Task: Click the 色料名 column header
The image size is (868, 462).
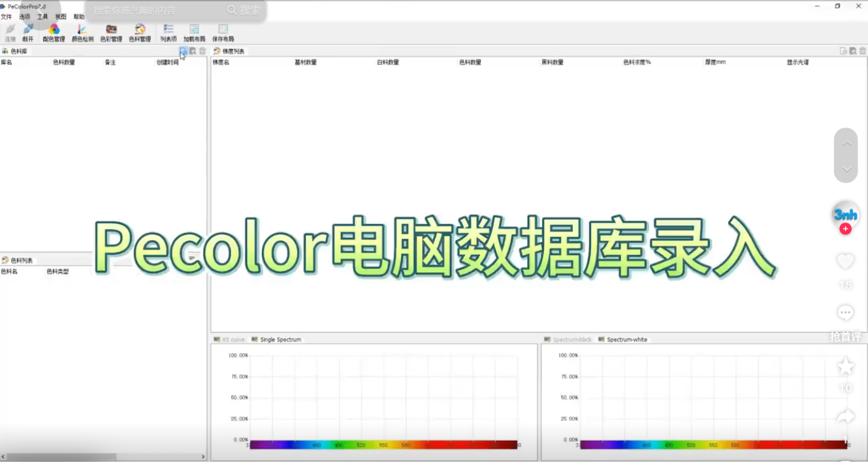Action: 9,271
